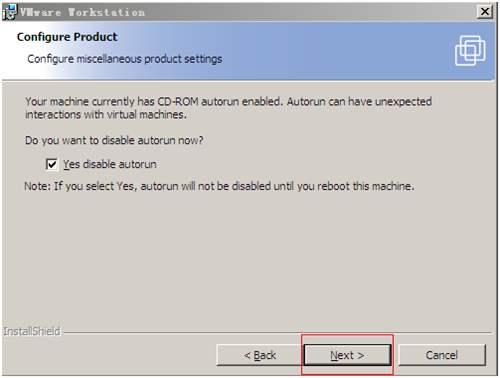This screenshot has width=500, height=378.
Task: Click the horizontal separator beside InstallShield
Action: pos(278,332)
